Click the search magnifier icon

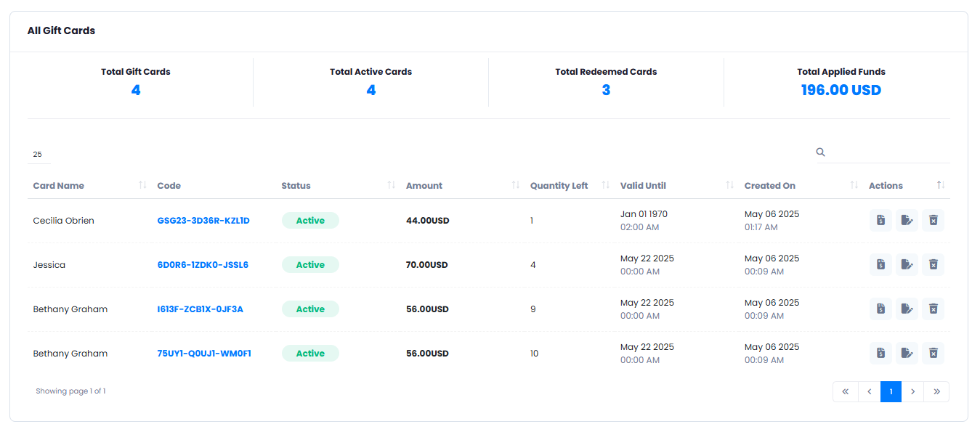coord(821,152)
